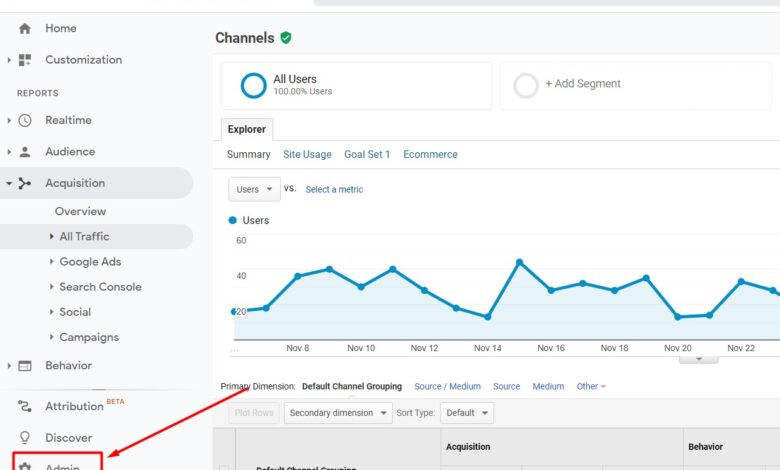The image size is (780, 470).
Task: Expand the All Traffic submenu
Action: (x=51, y=236)
